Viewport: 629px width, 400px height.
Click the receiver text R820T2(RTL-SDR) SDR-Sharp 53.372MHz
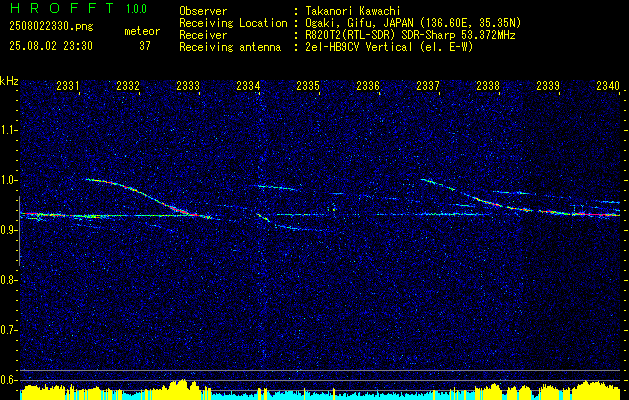coord(410,35)
